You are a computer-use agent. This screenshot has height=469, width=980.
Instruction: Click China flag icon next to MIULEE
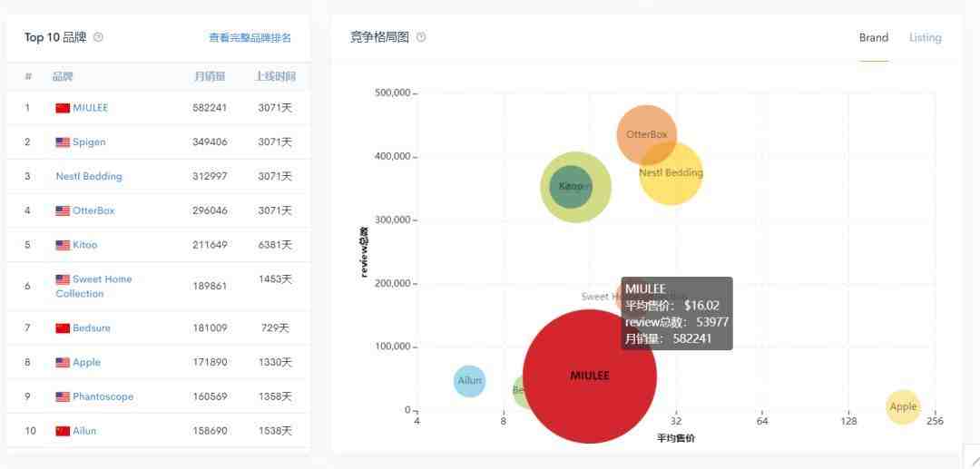click(x=63, y=108)
